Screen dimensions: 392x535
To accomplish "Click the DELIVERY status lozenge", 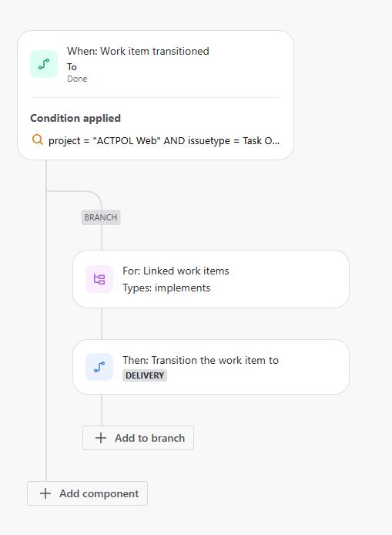I will (145, 375).
